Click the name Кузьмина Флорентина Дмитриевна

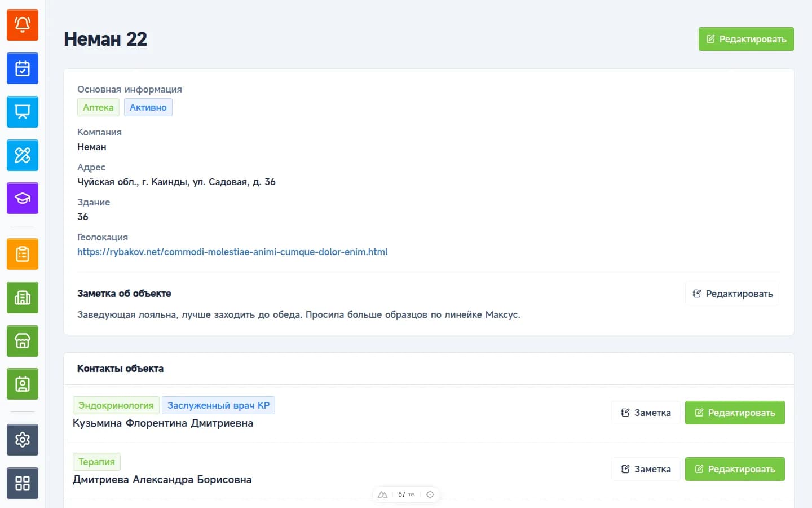click(x=163, y=423)
